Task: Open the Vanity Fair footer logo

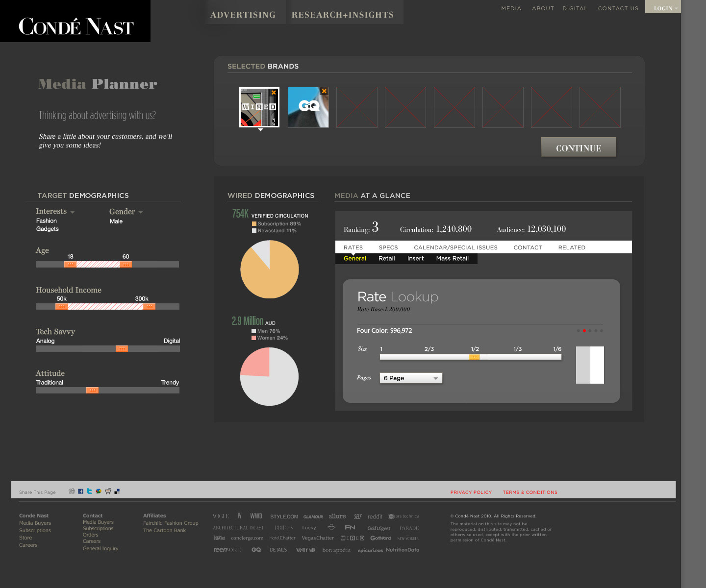Action: click(305, 550)
